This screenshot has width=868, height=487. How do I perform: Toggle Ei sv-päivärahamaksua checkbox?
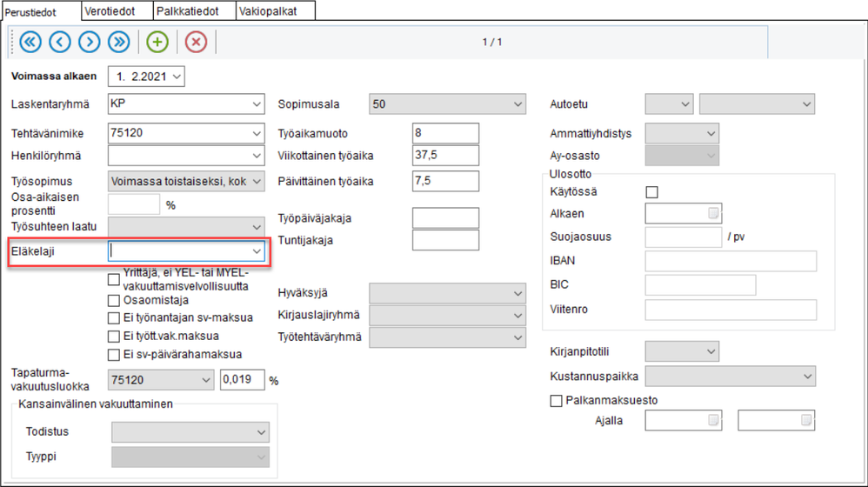113,355
